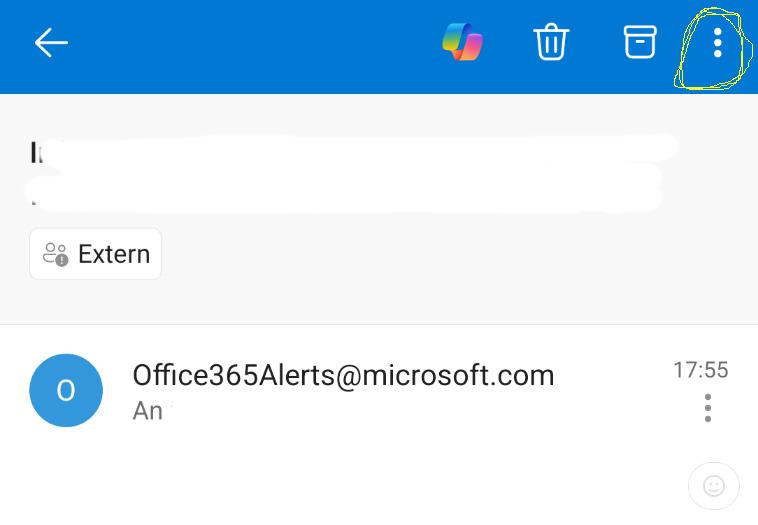The width and height of the screenshot is (758, 525).
Task: Add a reaction with the smiley icon
Action: pos(714,487)
